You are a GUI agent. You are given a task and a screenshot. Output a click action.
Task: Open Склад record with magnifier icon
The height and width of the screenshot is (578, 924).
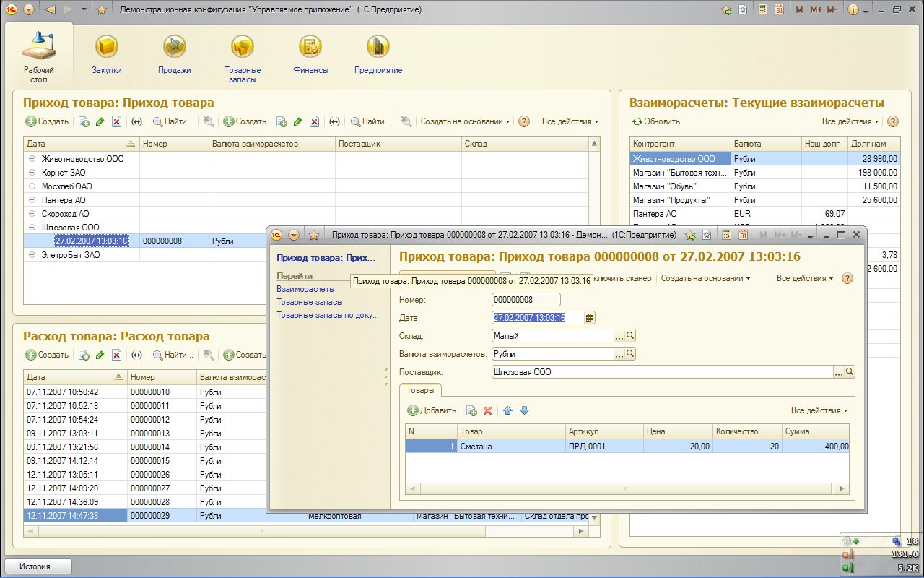[630, 335]
